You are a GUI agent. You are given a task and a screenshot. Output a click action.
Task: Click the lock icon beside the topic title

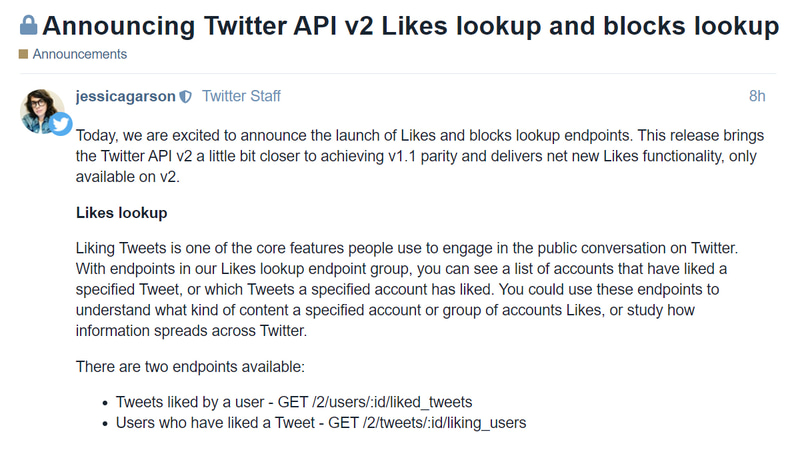tap(29, 24)
